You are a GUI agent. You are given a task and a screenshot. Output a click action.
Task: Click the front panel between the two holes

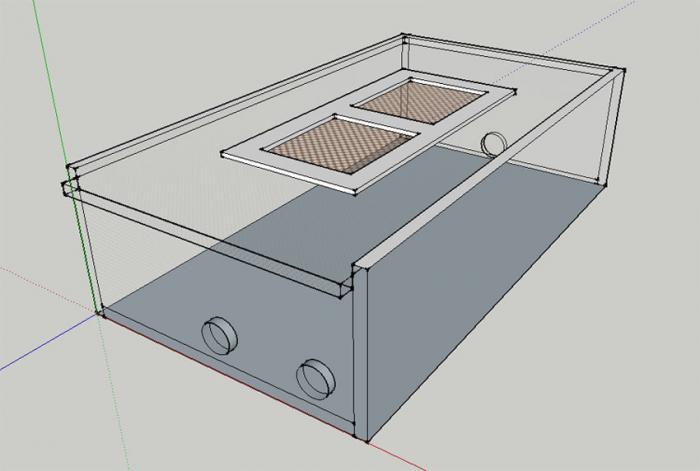268,357
